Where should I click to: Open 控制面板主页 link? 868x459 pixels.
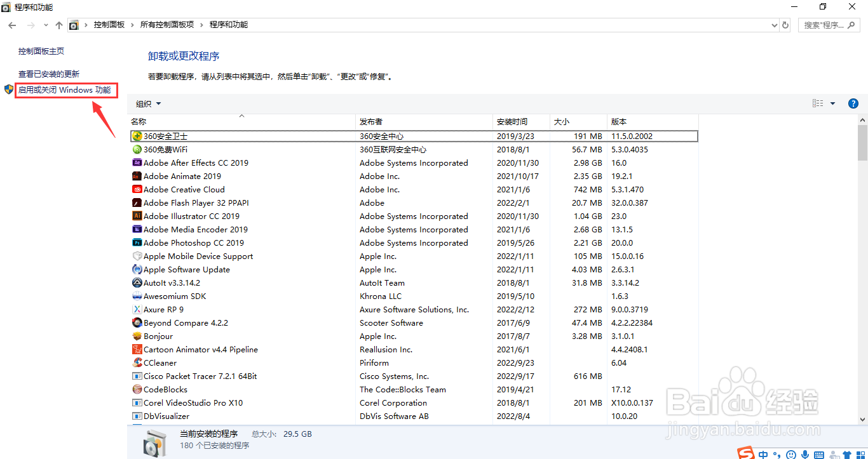coord(41,51)
